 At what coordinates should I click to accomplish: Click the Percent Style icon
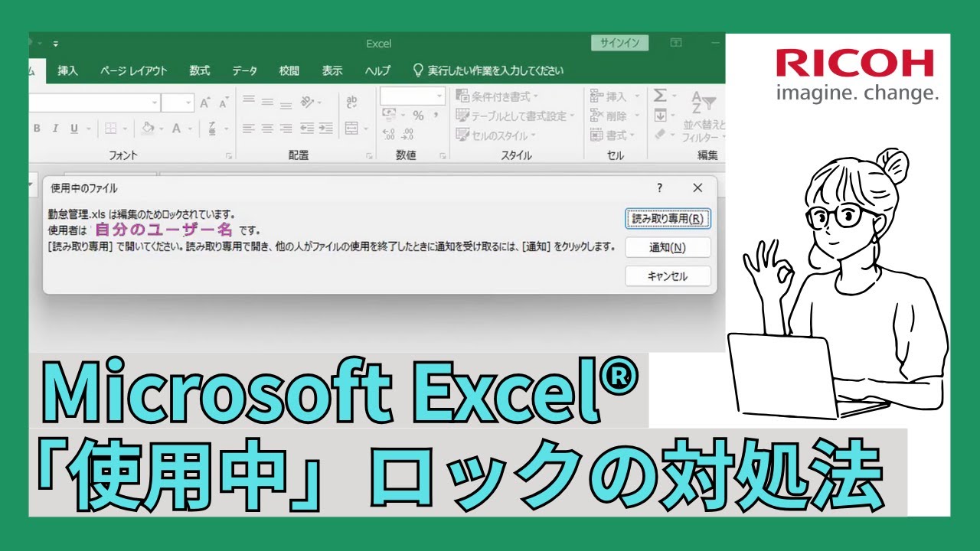click(x=418, y=115)
